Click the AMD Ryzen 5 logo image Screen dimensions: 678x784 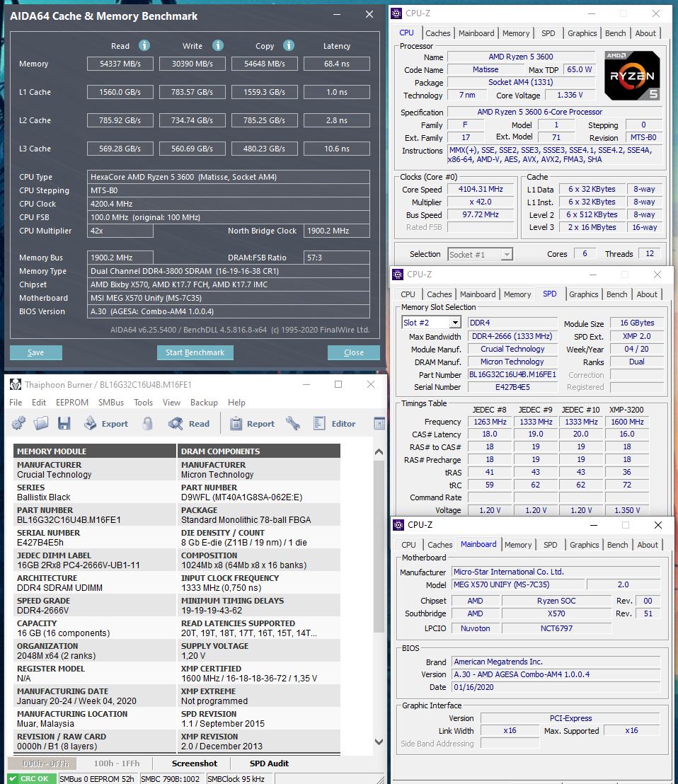click(632, 75)
